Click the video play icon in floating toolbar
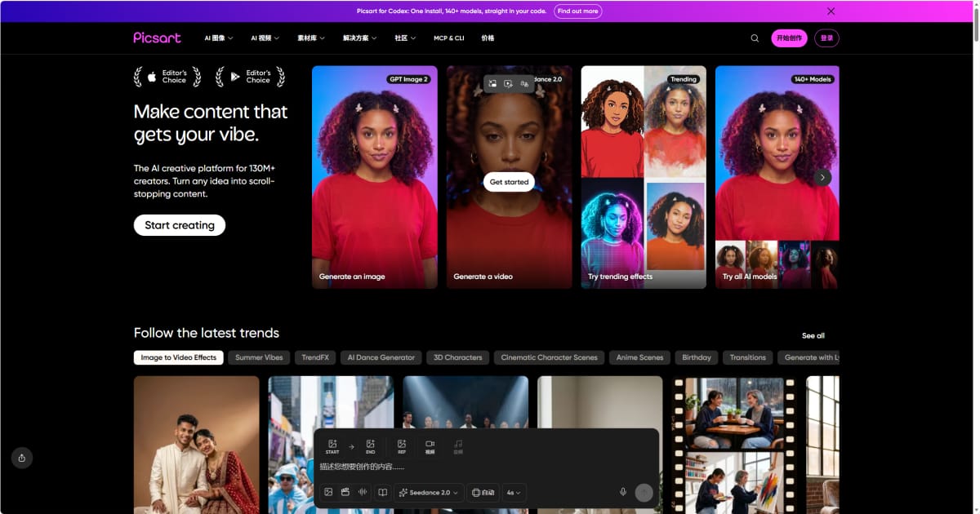This screenshot has width=980, height=514. (509, 83)
